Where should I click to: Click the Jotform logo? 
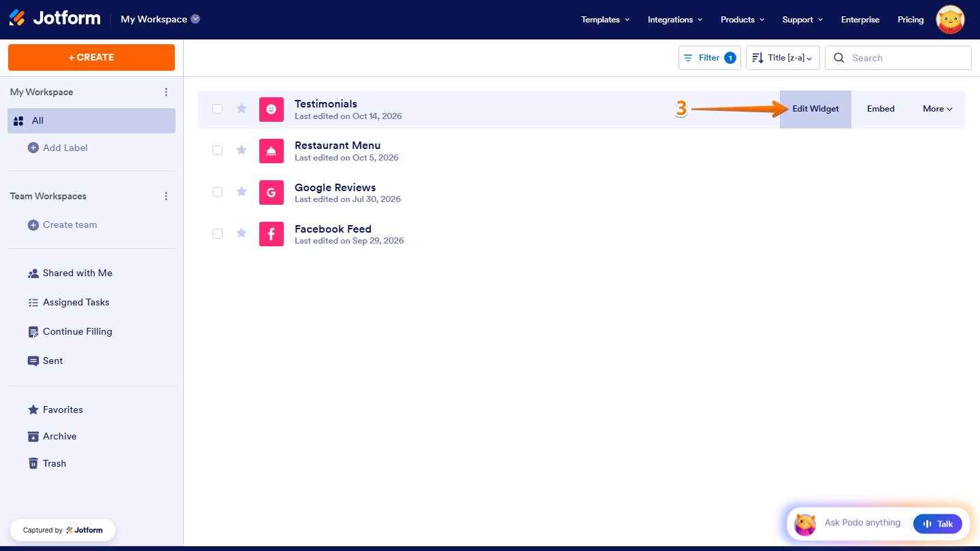[54, 18]
